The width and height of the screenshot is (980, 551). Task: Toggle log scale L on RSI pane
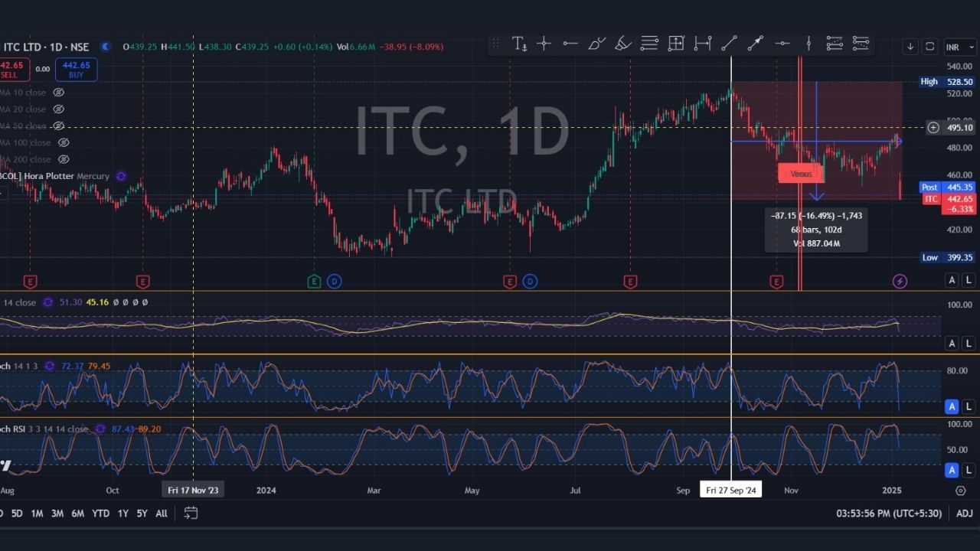coord(969,344)
